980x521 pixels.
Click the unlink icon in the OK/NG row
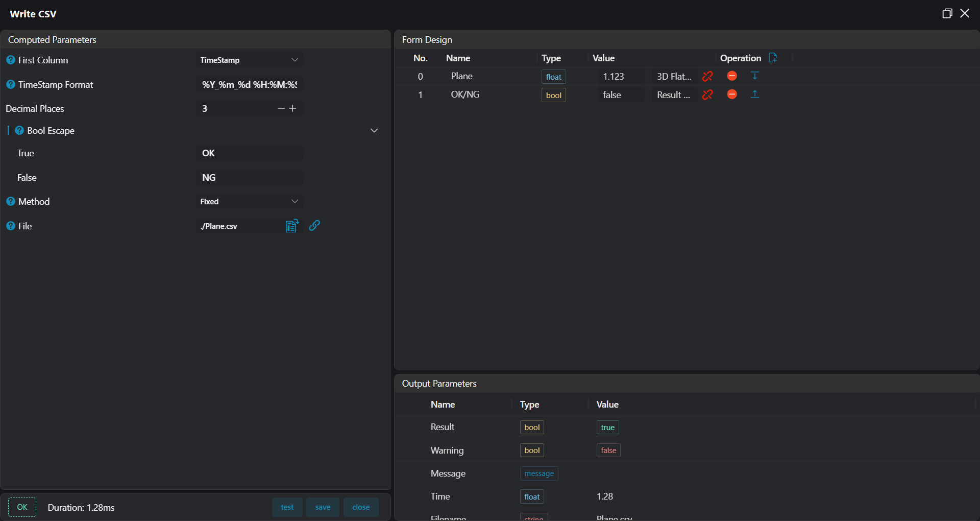(707, 94)
